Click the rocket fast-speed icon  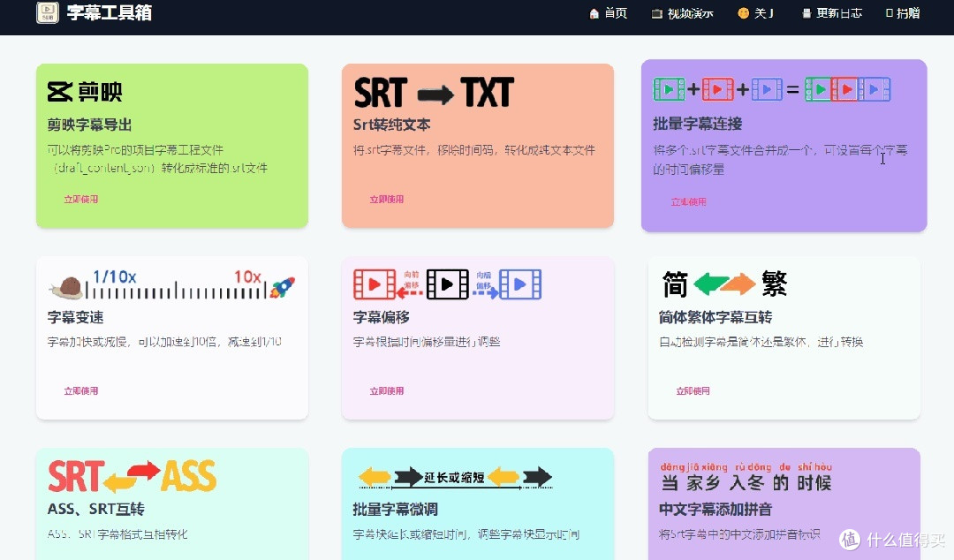(x=283, y=287)
